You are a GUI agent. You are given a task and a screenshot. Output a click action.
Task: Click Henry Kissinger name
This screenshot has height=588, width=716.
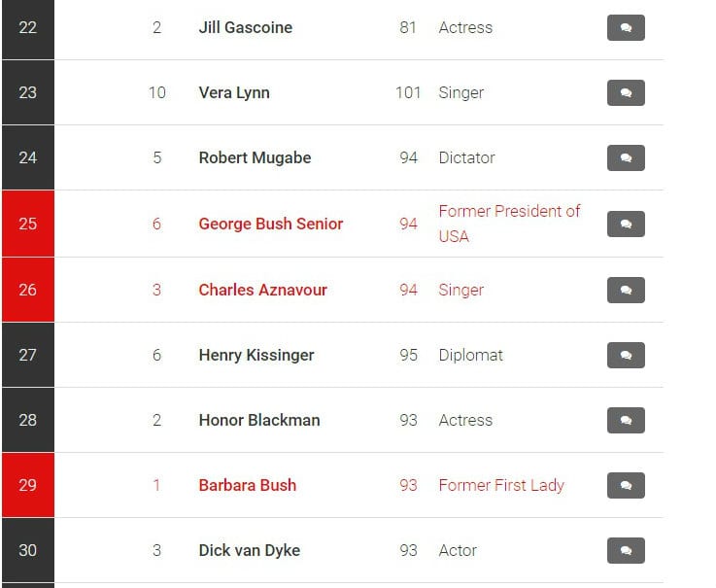coord(256,355)
